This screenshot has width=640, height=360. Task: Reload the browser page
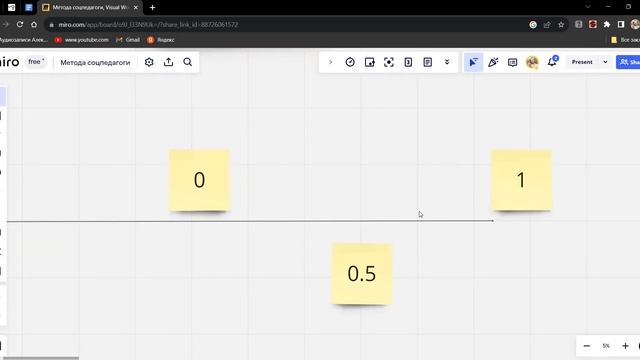[x=20, y=24]
